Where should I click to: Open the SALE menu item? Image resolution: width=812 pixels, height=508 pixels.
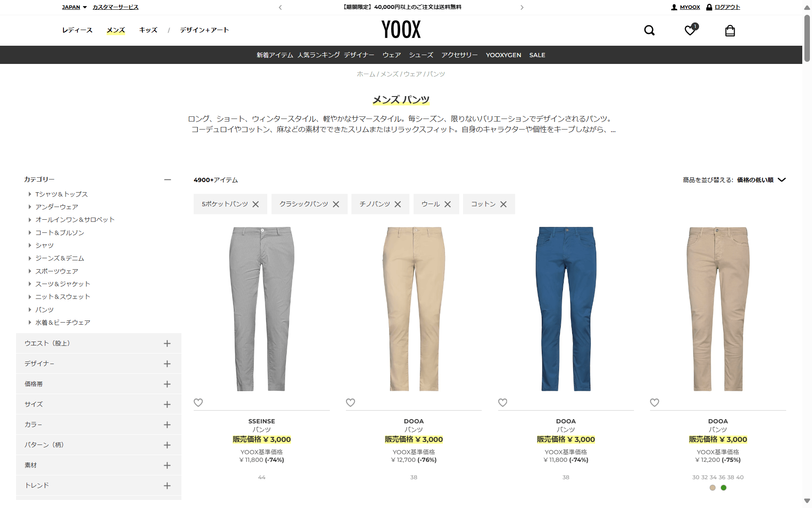pyautogui.click(x=537, y=55)
